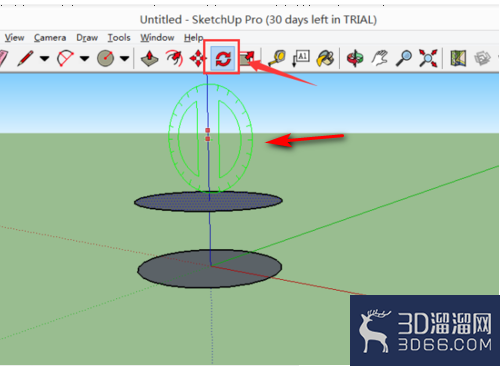The image size is (500, 366).
Task: Activate the Tape Measure tool
Action: pyautogui.click(x=277, y=58)
